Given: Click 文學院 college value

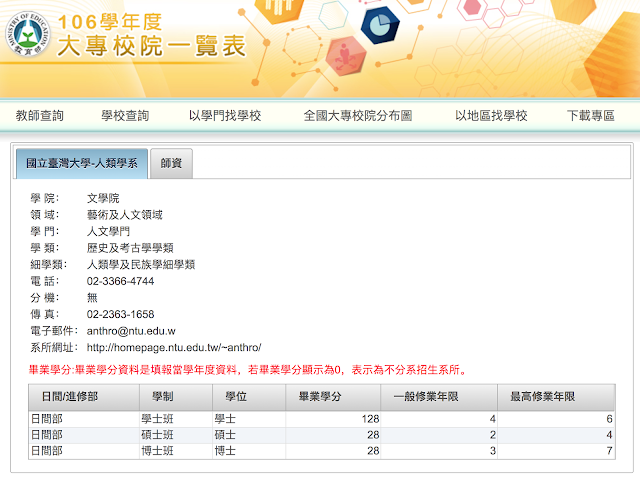Looking at the screenshot, I should coord(103,198).
